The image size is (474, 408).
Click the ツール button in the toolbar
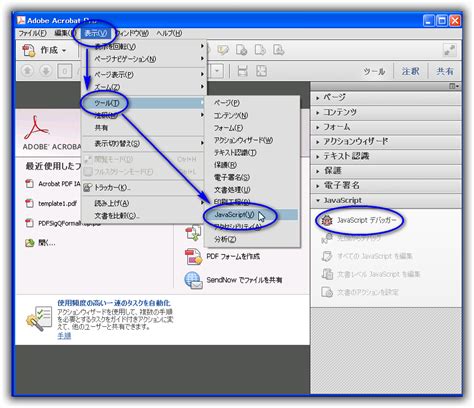[x=374, y=71]
